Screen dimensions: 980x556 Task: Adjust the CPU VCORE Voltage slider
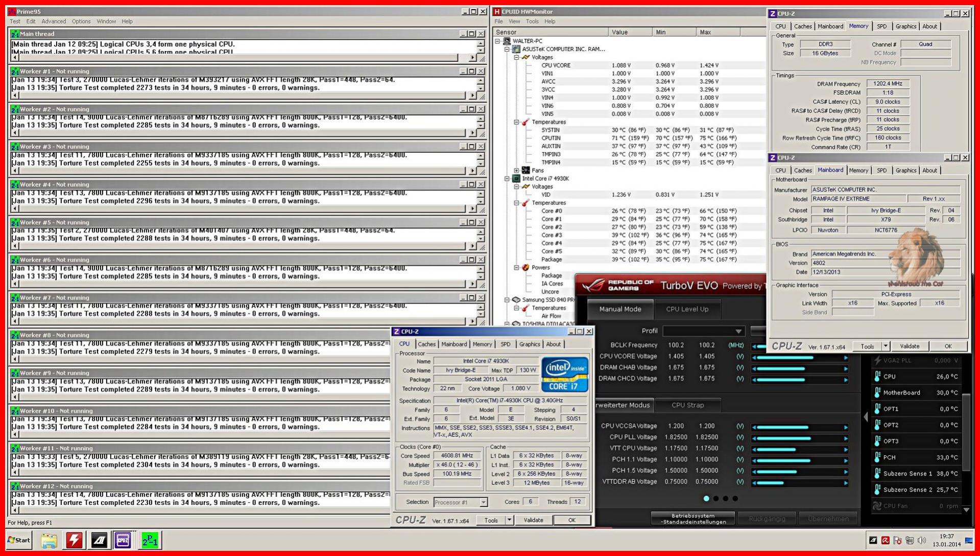coord(800,357)
